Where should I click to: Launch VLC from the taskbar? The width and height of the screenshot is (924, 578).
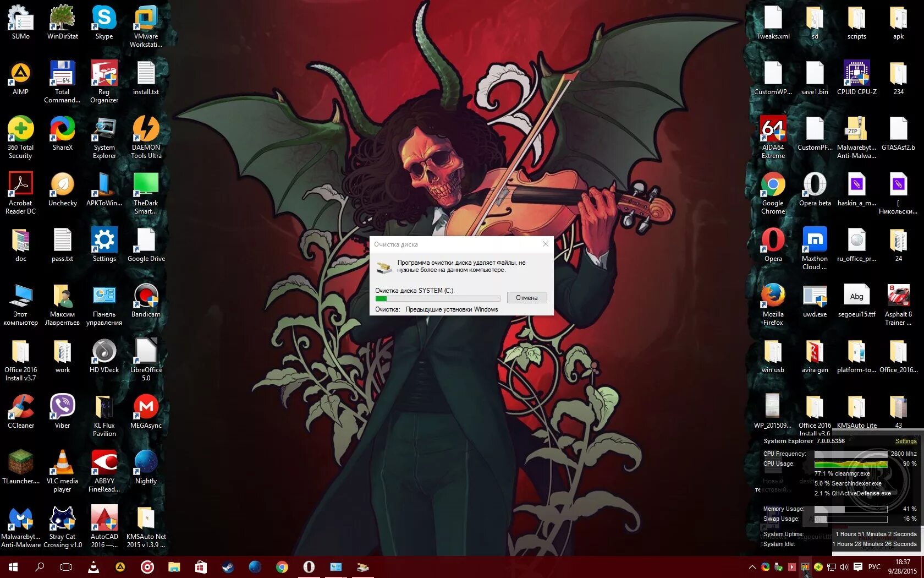[x=94, y=567]
